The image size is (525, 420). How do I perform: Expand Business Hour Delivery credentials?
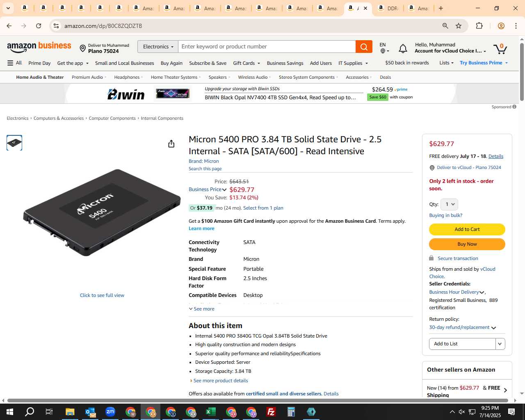pyautogui.click(x=457, y=292)
